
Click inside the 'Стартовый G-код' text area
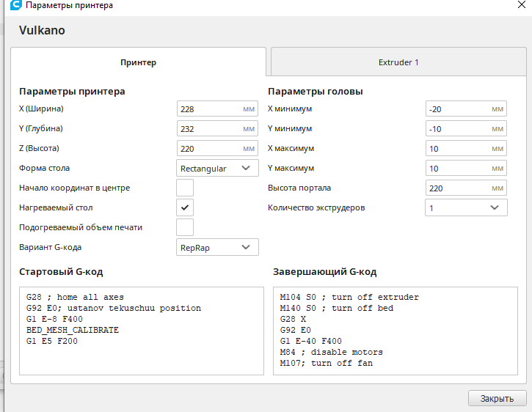(141, 330)
